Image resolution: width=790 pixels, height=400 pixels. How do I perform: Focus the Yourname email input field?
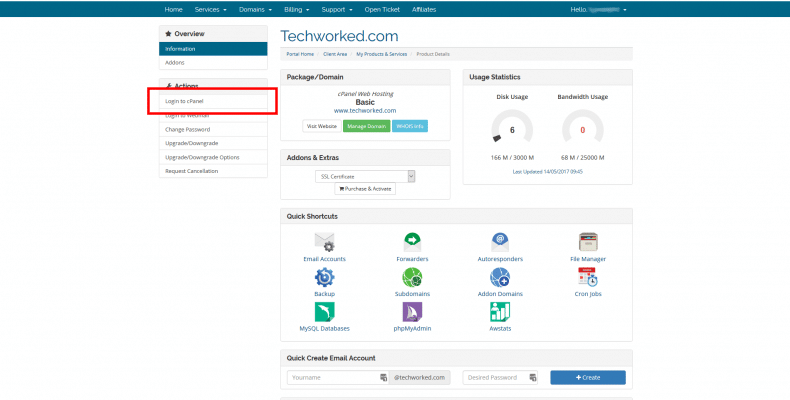point(338,377)
